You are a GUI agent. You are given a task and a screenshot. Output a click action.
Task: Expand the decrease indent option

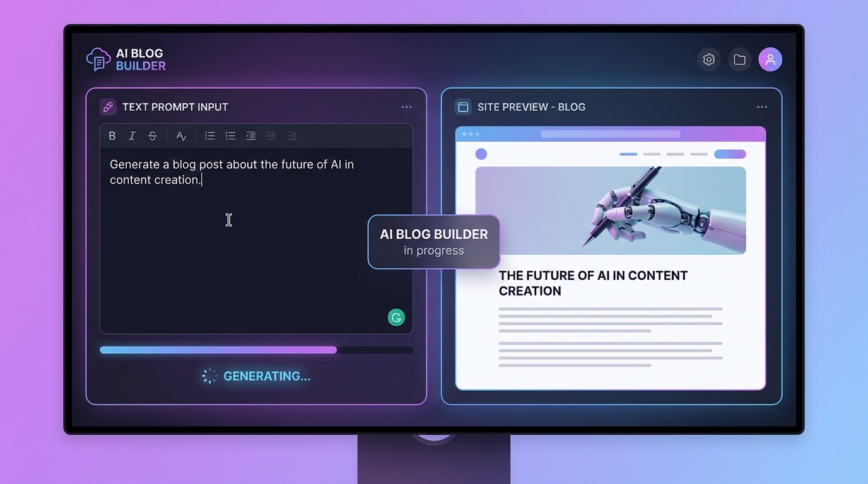pos(271,135)
